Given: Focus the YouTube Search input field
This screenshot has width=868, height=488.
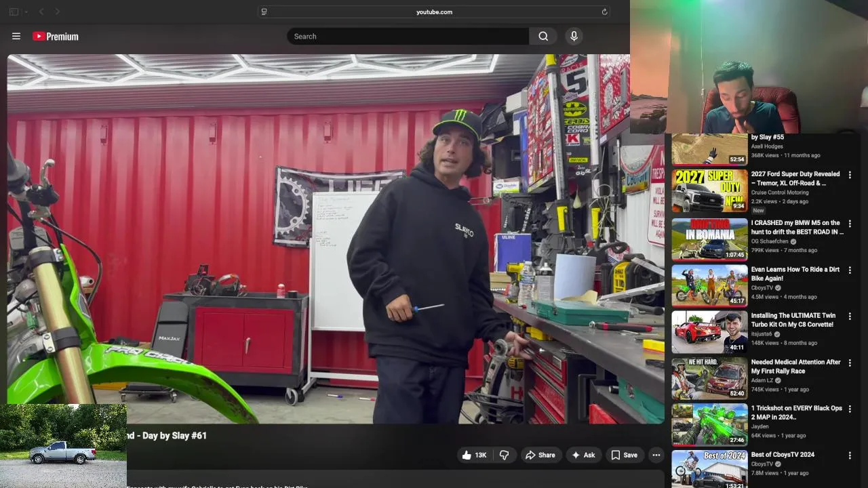Looking at the screenshot, I should (x=408, y=37).
